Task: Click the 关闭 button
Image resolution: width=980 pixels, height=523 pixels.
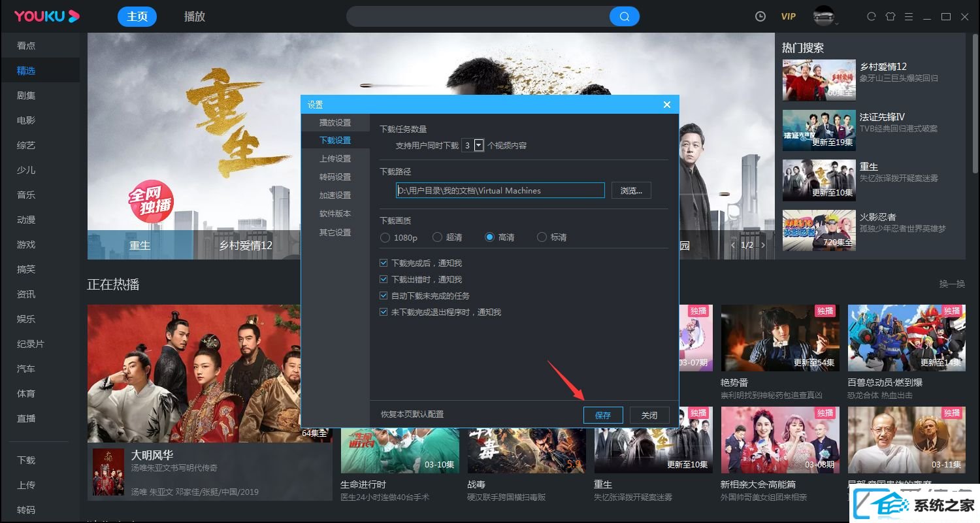Action: tap(649, 415)
